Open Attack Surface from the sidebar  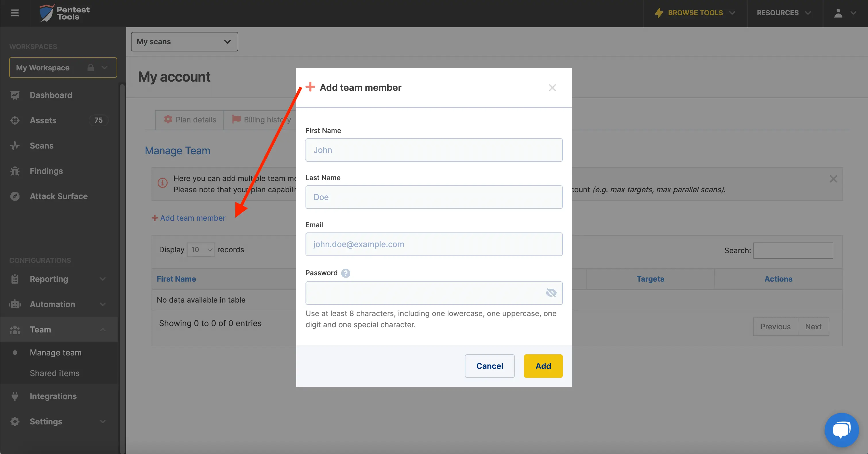coord(59,196)
